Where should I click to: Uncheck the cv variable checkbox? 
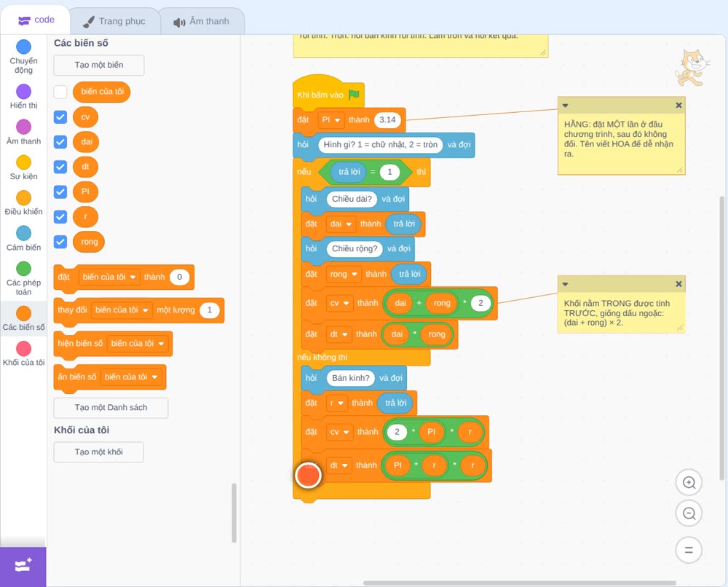click(60, 117)
